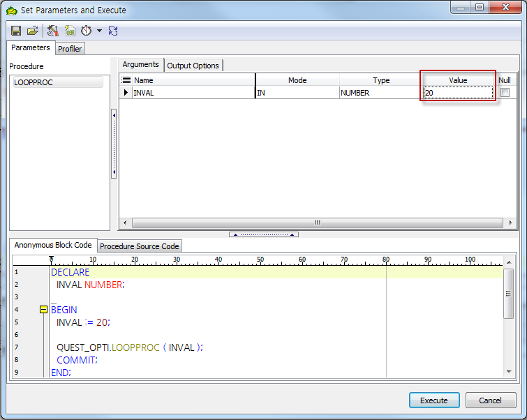Click the Open folder toolbar icon
The height and width of the screenshot is (420, 527).
(x=33, y=31)
